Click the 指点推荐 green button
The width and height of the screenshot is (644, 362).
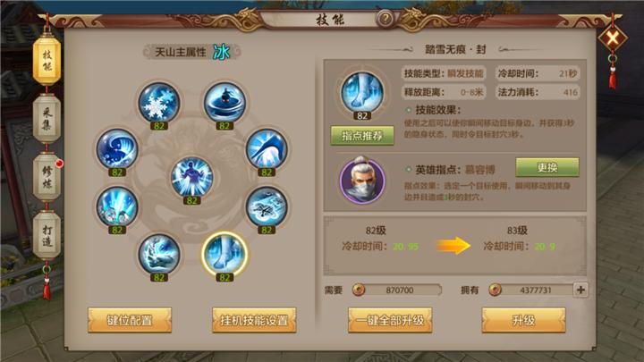362,136
